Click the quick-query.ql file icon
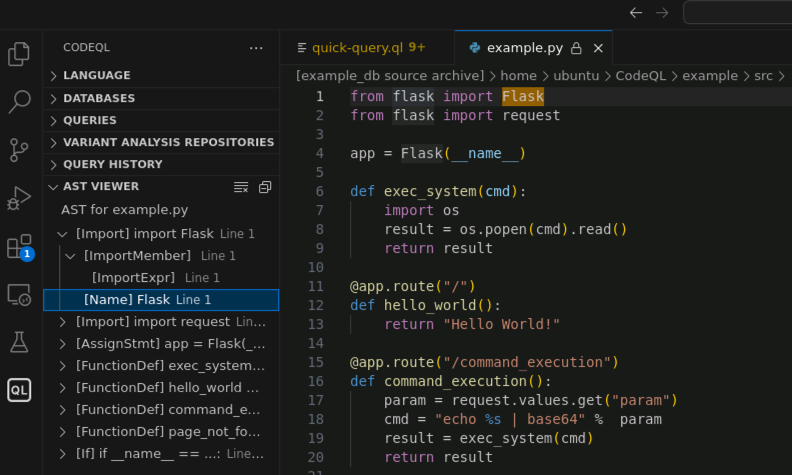The image size is (792, 475). [302, 48]
